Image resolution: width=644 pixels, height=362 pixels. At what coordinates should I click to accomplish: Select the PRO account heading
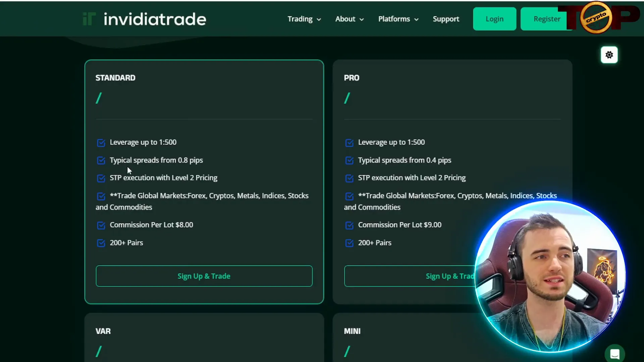coord(352,78)
